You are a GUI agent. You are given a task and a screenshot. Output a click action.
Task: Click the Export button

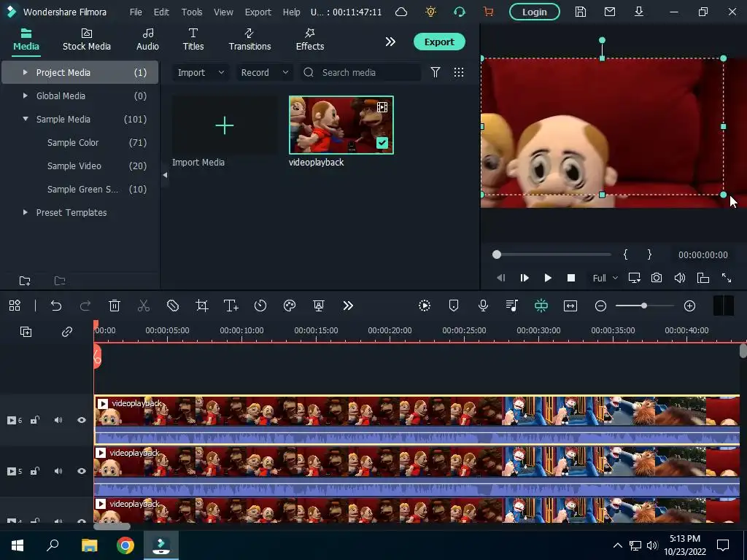click(438, 42)
